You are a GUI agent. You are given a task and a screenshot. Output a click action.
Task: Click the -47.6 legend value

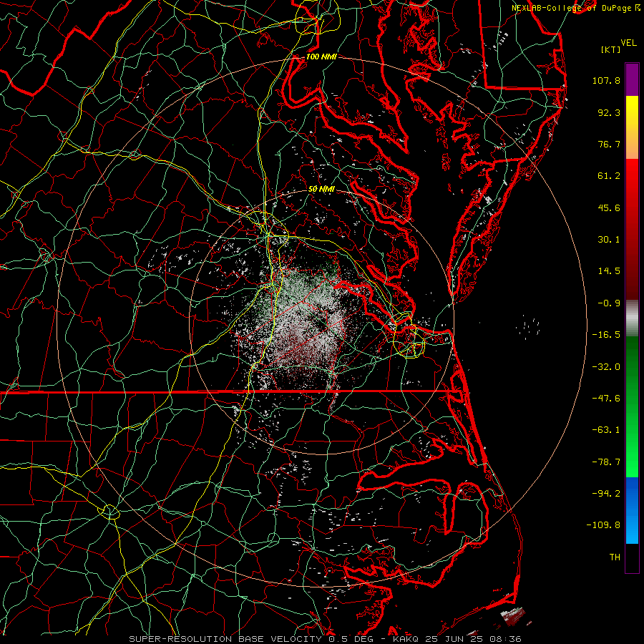(x=606, y=399)
